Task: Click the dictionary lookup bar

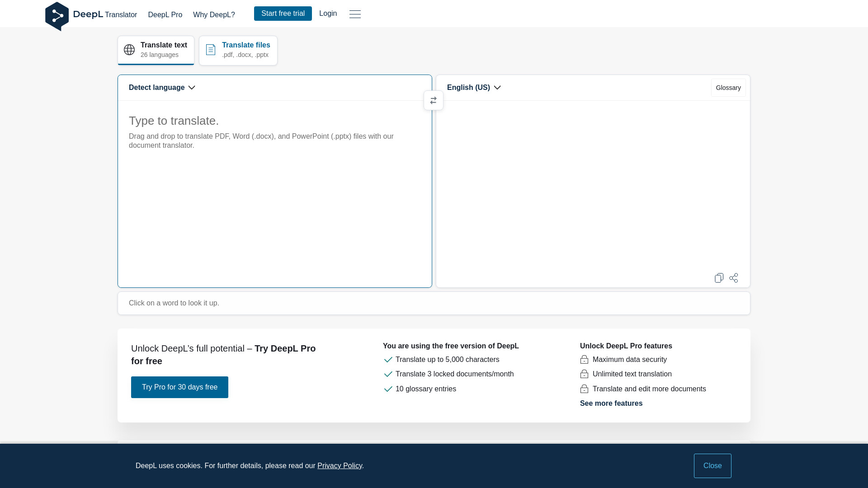Action: point(434,303)
